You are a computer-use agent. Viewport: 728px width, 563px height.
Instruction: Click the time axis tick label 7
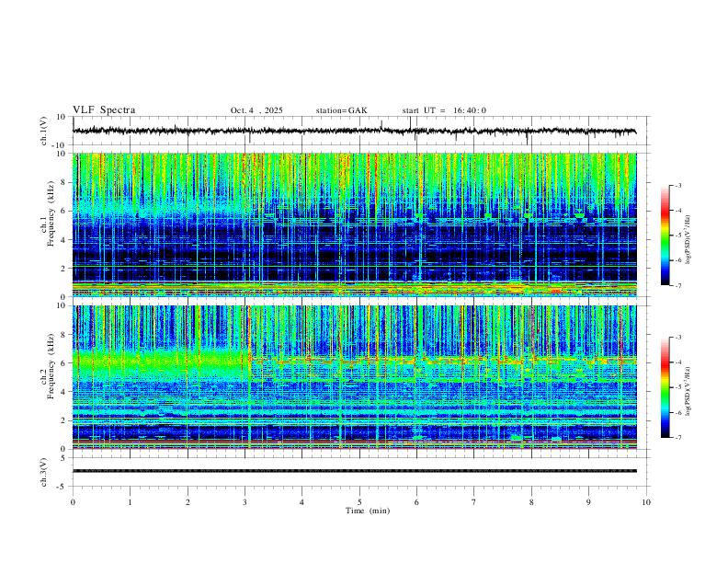pos(474,502)
